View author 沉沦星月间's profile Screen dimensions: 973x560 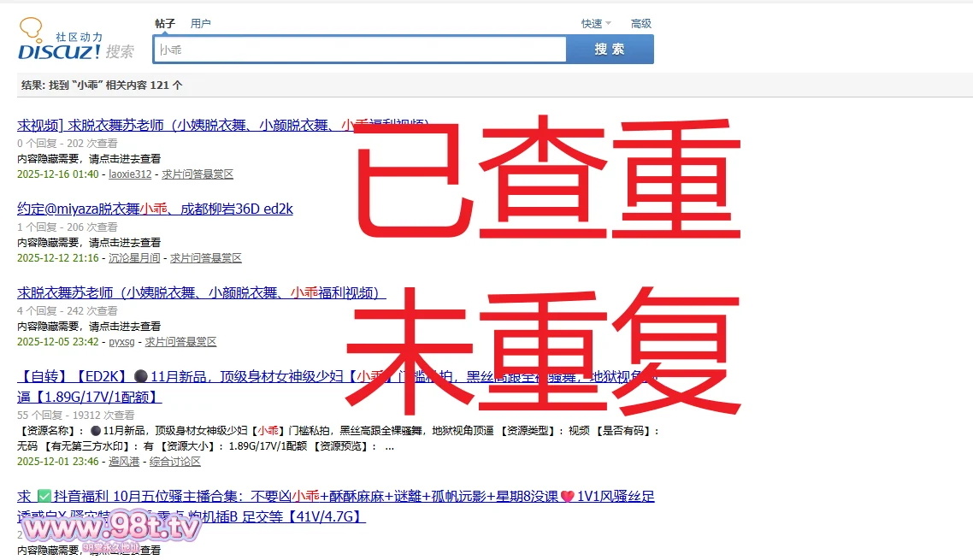(133, 258)
